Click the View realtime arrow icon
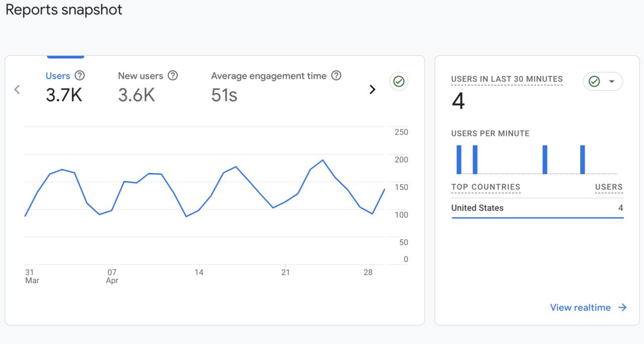The image size is (644, 344). [x=623, y=307]
